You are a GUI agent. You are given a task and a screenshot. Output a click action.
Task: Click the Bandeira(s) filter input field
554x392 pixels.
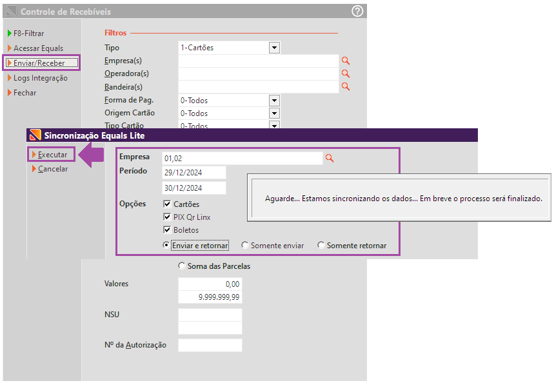pyautogui.click(x=258, y=87)
